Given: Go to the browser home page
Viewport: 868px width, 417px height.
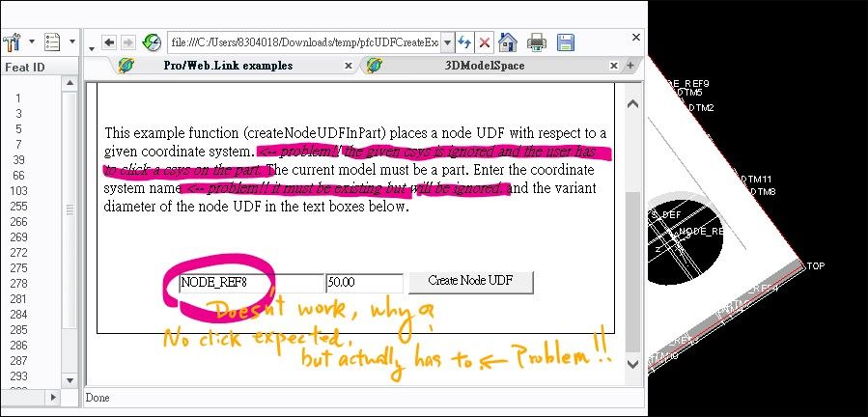Looking at the screenshot, I should click(x=508, y=42).
